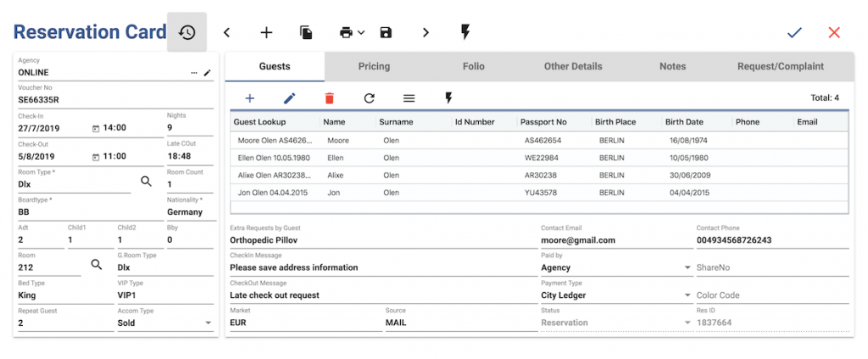Click the Bed Type King field
The image size is (868, 359).
66,291
